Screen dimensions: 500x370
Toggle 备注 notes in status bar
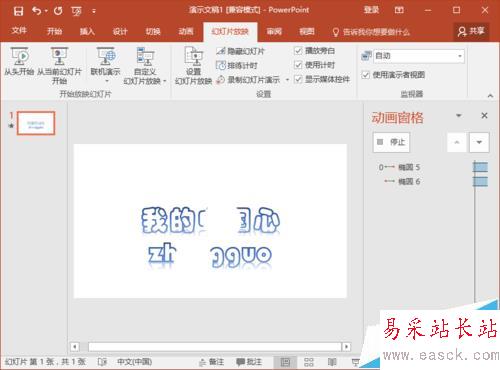click(211, 362)
